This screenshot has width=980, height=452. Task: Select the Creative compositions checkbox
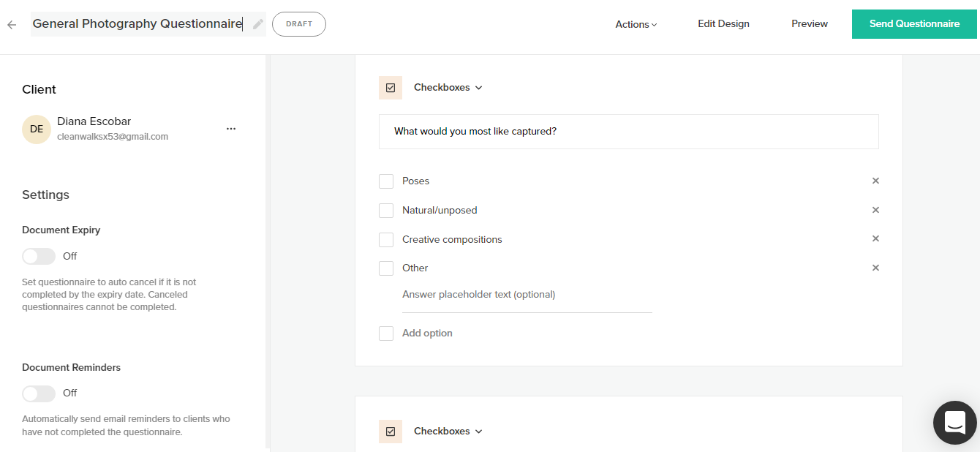[x=386, y=240]
